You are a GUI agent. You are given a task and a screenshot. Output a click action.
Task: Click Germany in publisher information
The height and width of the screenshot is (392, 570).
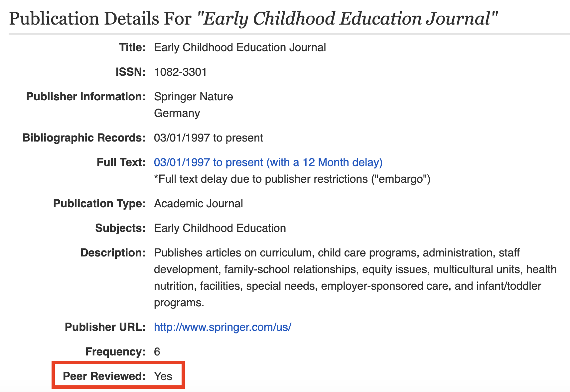point(177,113)
